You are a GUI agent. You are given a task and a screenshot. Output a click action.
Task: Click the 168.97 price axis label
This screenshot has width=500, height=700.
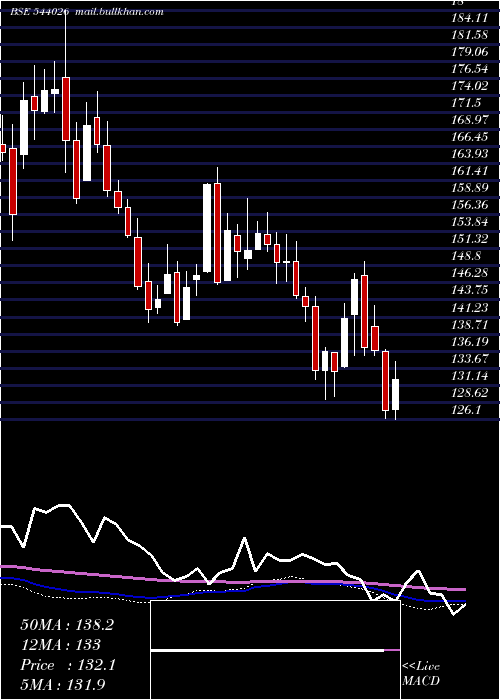(x=470, y=120)
